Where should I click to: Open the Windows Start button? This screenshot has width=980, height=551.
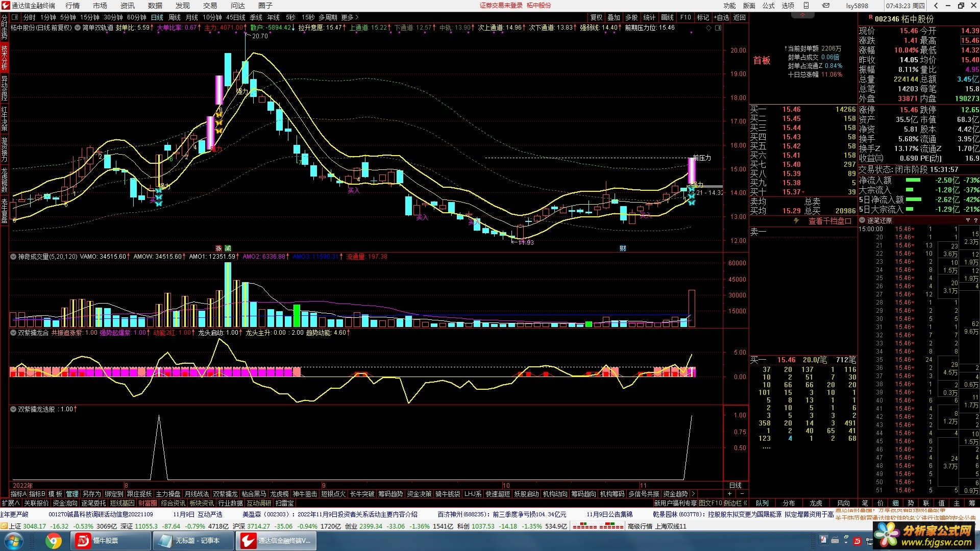(14, 541)
